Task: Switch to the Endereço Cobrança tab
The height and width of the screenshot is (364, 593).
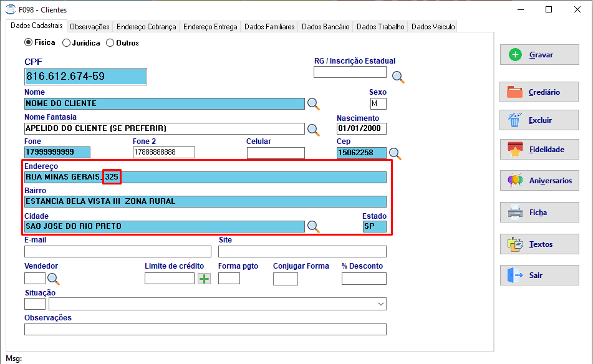Action: [x=146, y=27]
